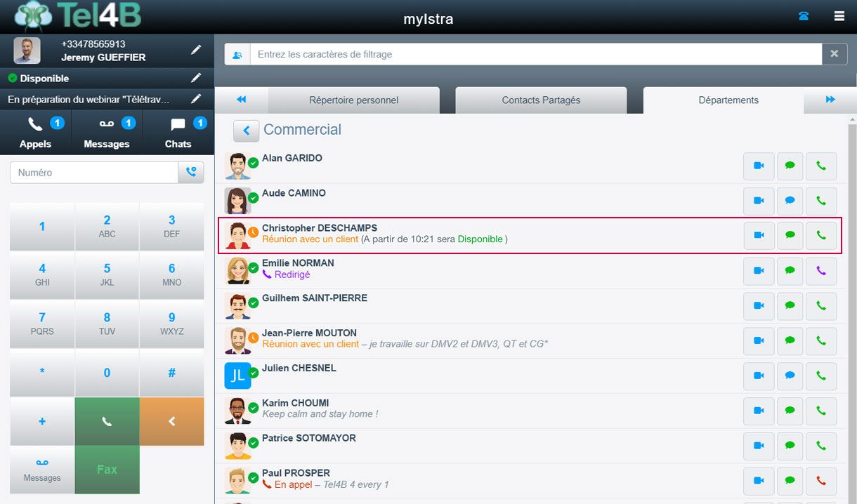The image size is (857, 504).
Task: Click the red phone icon for Paul PROSPER
Action: point(821,482)
